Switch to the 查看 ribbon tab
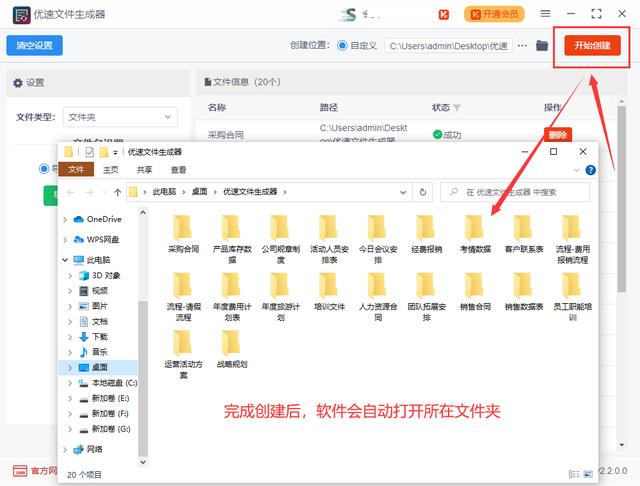The height and width of the screenshot is (486, 640). [178, 170]
